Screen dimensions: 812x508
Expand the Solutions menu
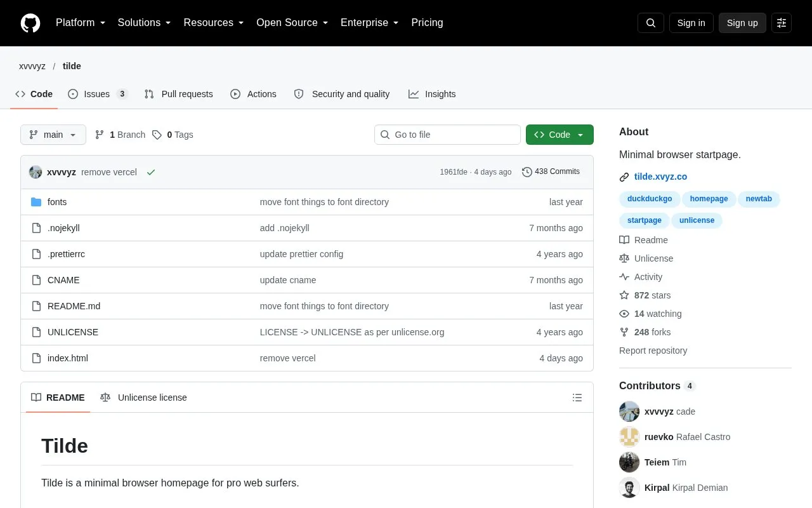click(x=145, y=23)
